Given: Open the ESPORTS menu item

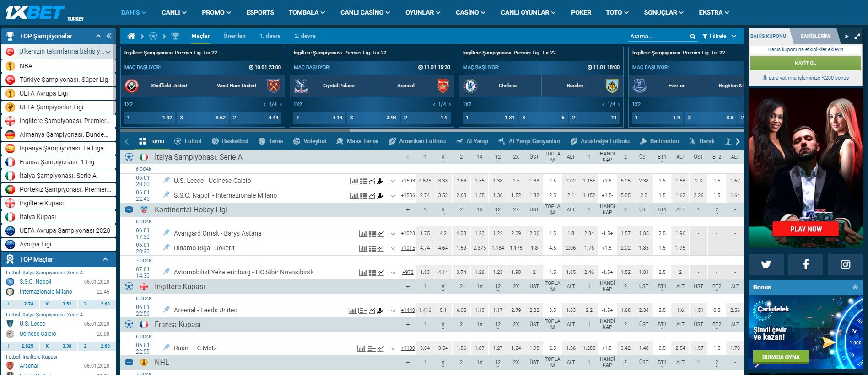Looking at the screenshot, I should [x=260, y=12].
